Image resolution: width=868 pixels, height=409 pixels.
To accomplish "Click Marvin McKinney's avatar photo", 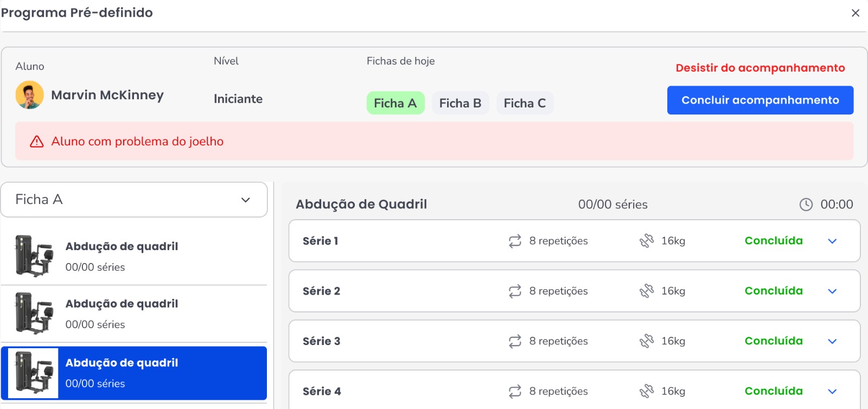I will click(x=30, y=95).
